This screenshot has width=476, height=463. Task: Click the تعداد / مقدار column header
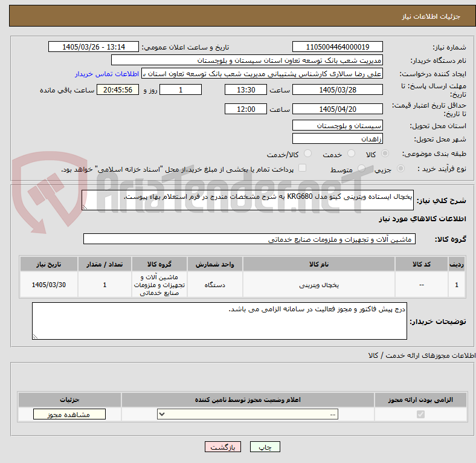point(105,264)
